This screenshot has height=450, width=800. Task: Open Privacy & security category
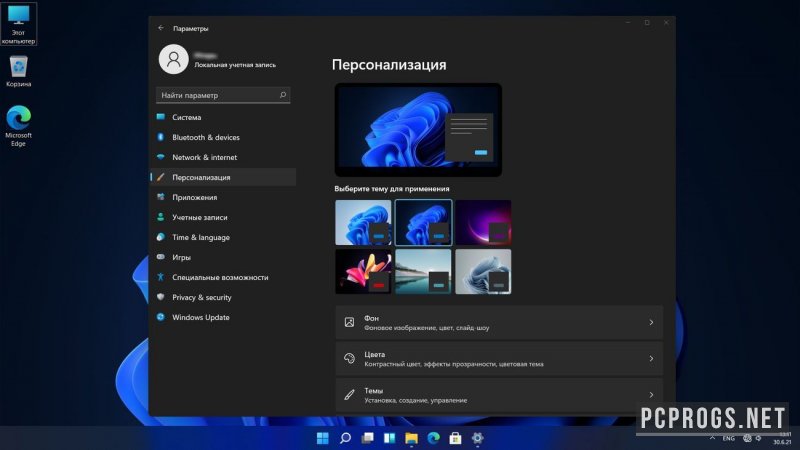pos(223,297)
